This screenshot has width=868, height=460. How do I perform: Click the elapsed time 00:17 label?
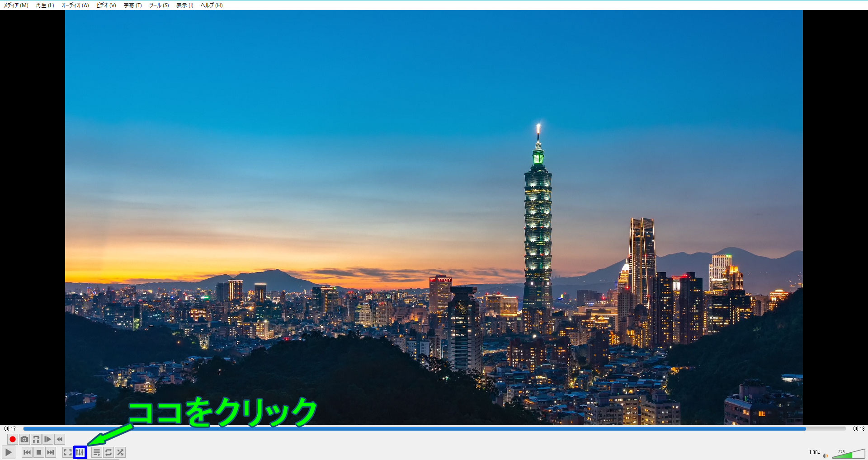[10, 429]
